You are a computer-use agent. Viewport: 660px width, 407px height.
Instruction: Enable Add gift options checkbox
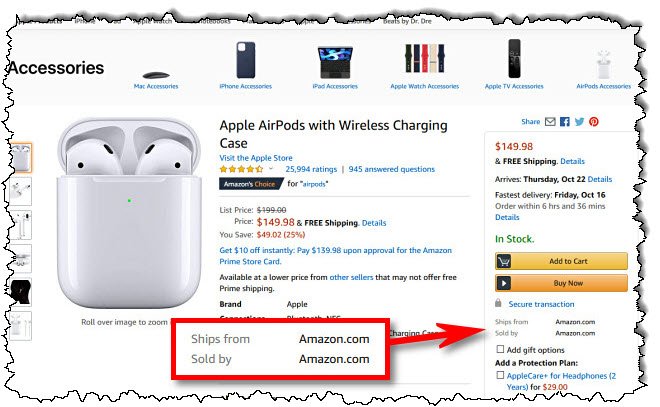coord(500,349)
